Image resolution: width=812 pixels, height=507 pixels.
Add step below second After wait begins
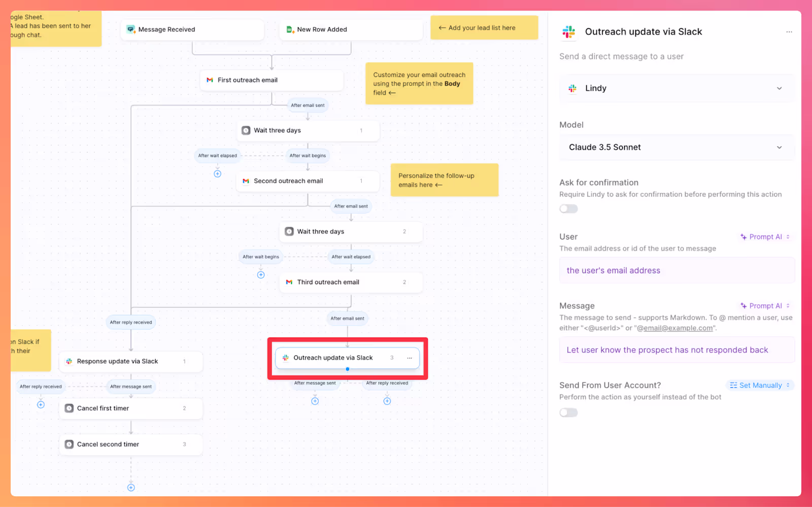(261, 275)
